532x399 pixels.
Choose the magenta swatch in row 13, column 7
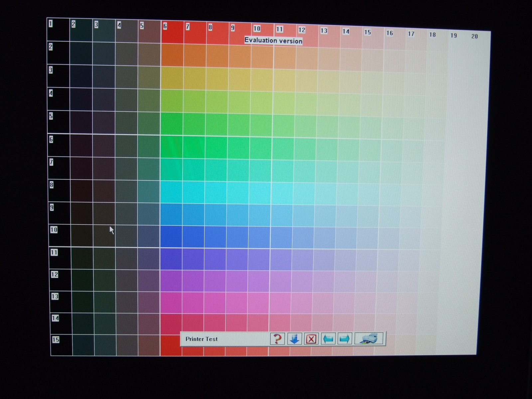pyautogui.click(x=193, y=303)
